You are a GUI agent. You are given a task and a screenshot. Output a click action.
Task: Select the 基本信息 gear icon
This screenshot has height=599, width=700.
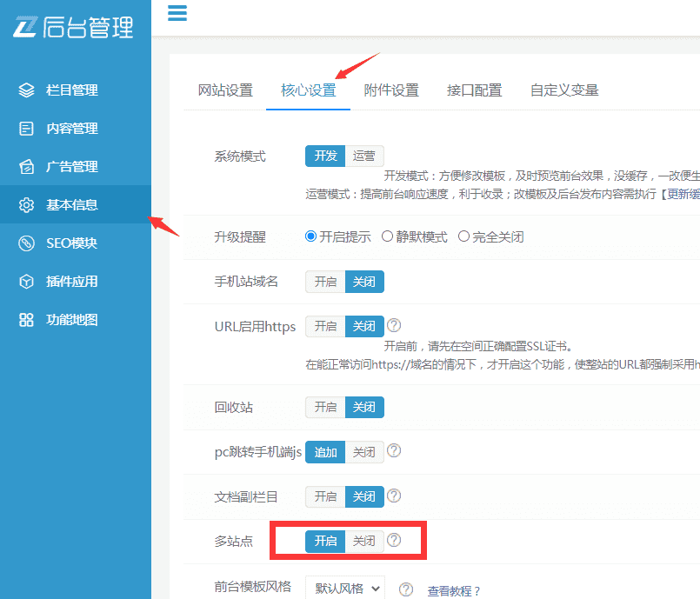(26, 204)
